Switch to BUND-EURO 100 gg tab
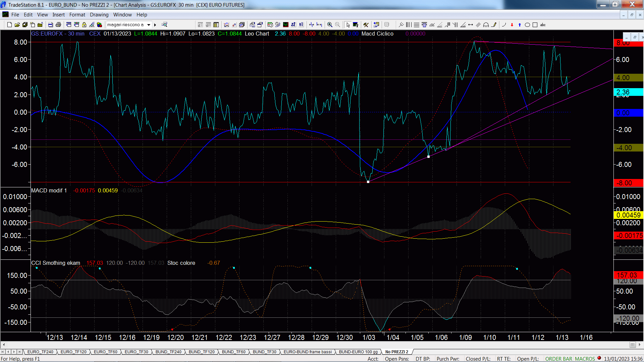644x362 pixels. tap(358, 352)
